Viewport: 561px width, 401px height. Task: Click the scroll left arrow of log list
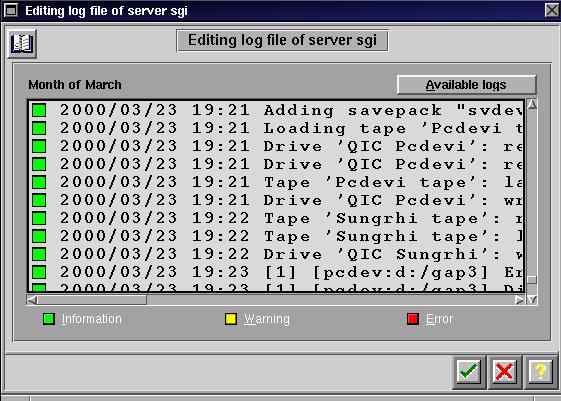coord(32,300)
